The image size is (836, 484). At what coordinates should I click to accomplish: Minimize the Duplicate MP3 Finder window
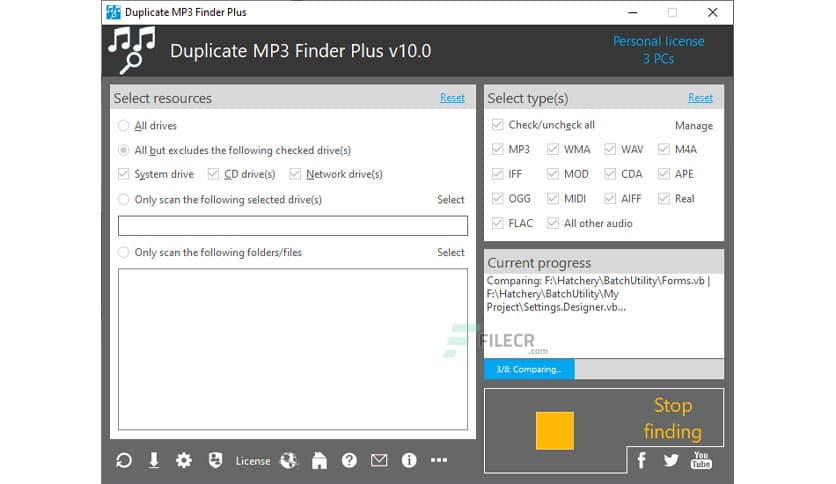(632, 12)
